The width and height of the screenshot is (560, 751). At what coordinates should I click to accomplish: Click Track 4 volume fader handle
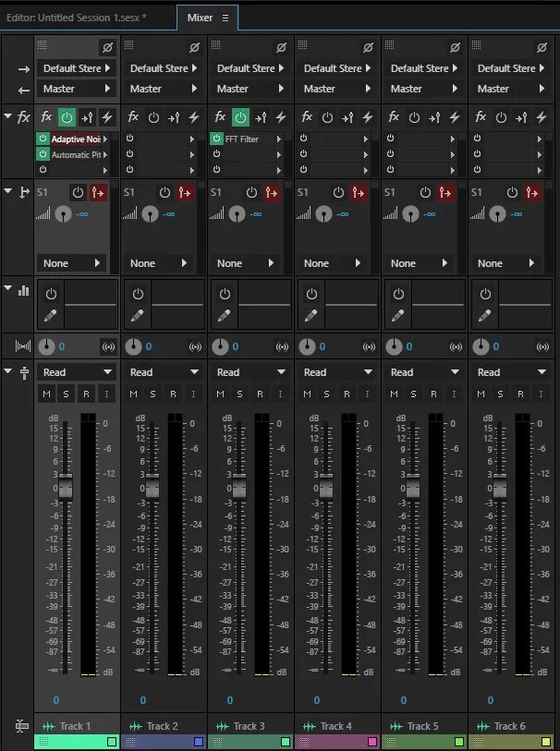[x=326, y=487]
